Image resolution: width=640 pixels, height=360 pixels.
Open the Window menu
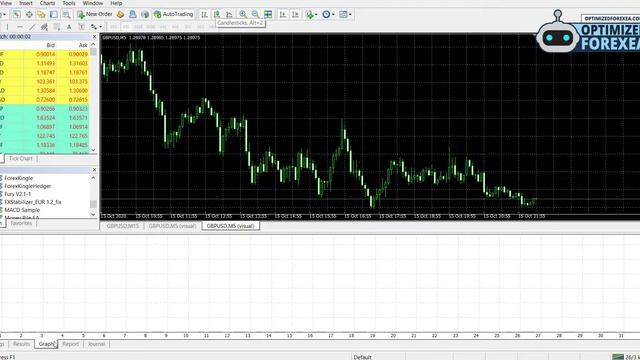[x=93, y=3]
